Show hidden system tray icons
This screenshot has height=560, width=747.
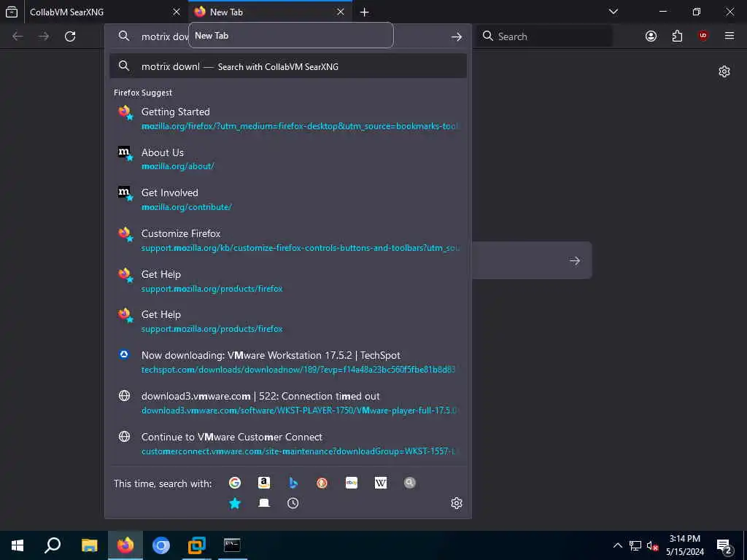pos(617,545)
